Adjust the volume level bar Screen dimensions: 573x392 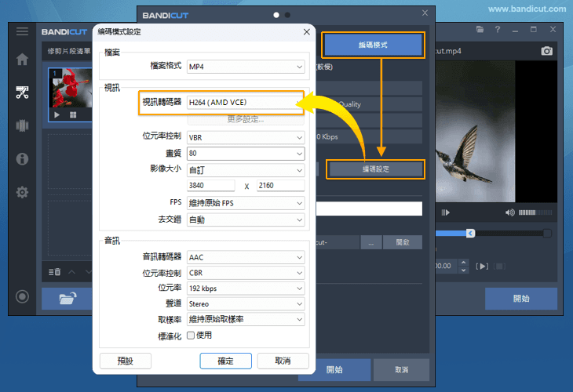pos(535,212)
